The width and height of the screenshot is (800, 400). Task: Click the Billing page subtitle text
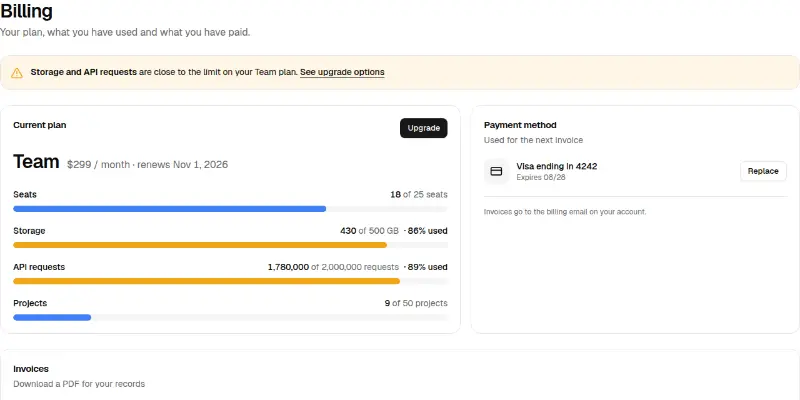[125, 33]
